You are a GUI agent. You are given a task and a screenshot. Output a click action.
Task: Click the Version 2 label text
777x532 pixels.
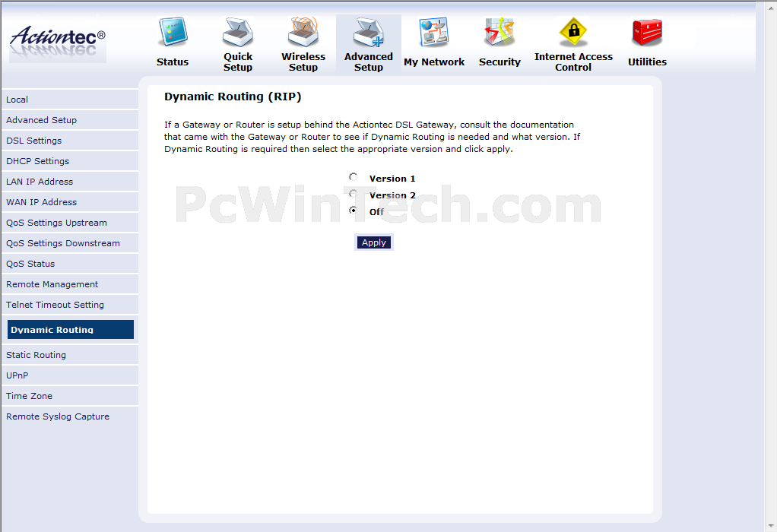click(x=392, y=195)
